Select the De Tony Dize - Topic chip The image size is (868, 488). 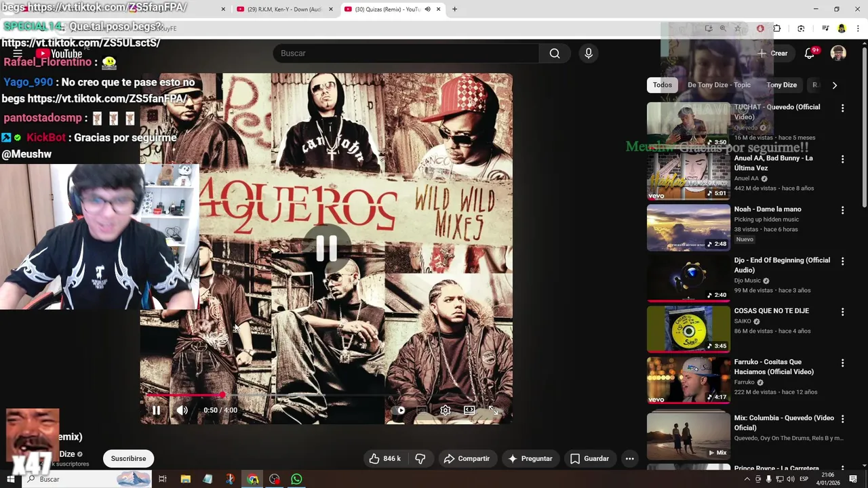tap(719, 85)
